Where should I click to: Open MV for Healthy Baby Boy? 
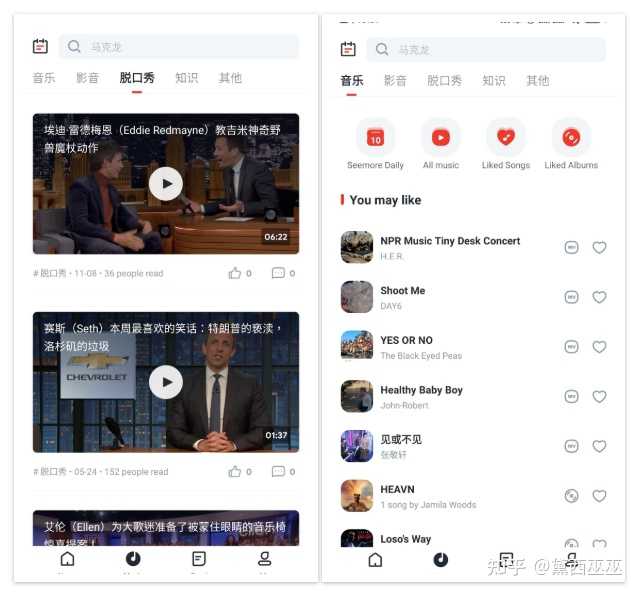(x=571, y=396)
